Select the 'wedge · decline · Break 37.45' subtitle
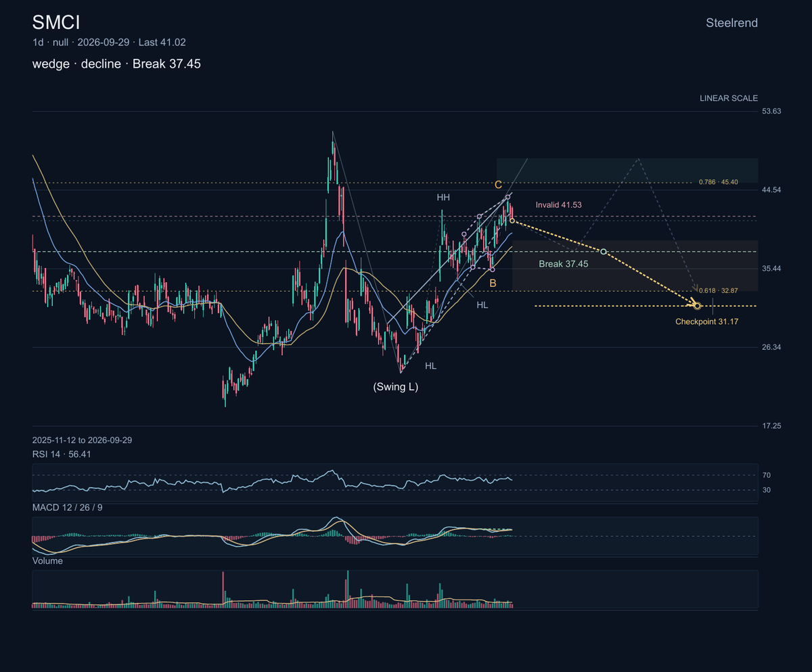The height and width of the screenshot is (672, 812). click(x=116, y=64)
